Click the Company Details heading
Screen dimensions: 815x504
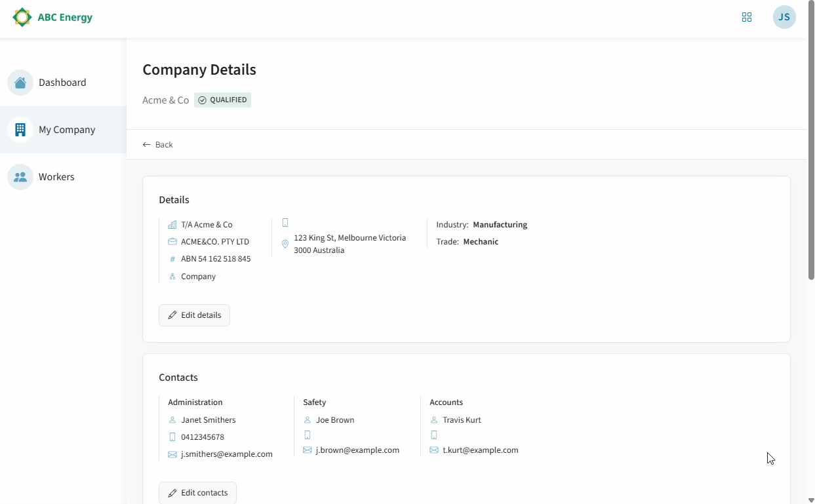199,69
